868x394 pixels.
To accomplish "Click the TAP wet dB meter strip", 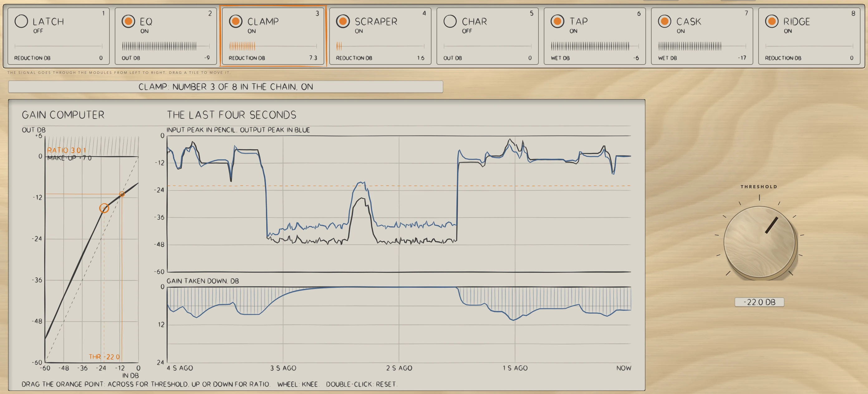I will point(595,46).
